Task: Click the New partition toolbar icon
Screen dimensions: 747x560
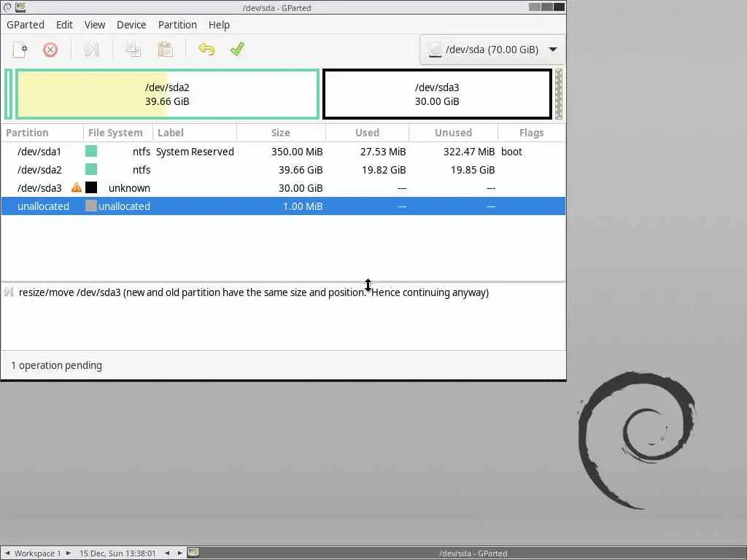Action: click(20, 50)
